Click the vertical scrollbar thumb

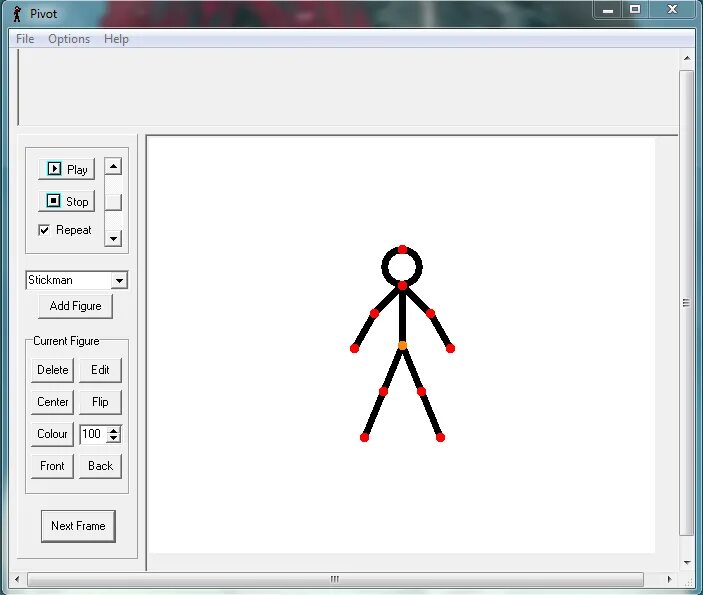point(687,303)
